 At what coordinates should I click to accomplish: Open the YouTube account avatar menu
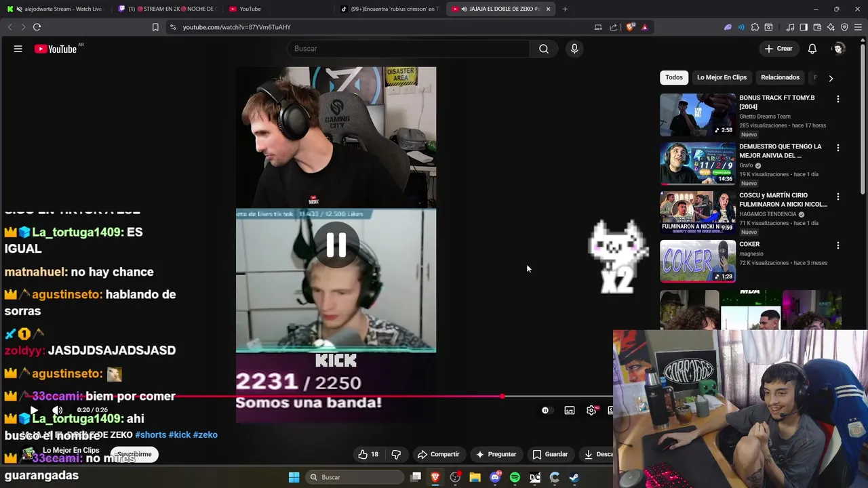click(x=839, y=49)
